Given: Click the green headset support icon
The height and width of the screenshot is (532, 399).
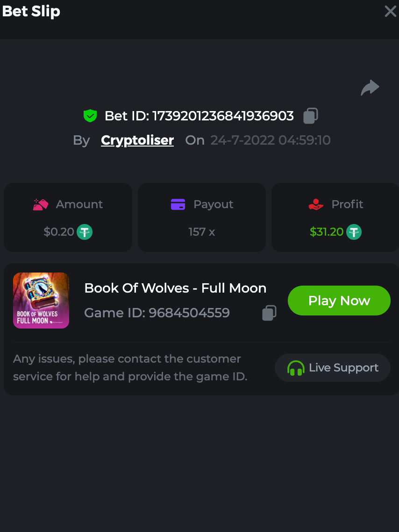Looking at the screenshot, I should [x=296, y=368].
